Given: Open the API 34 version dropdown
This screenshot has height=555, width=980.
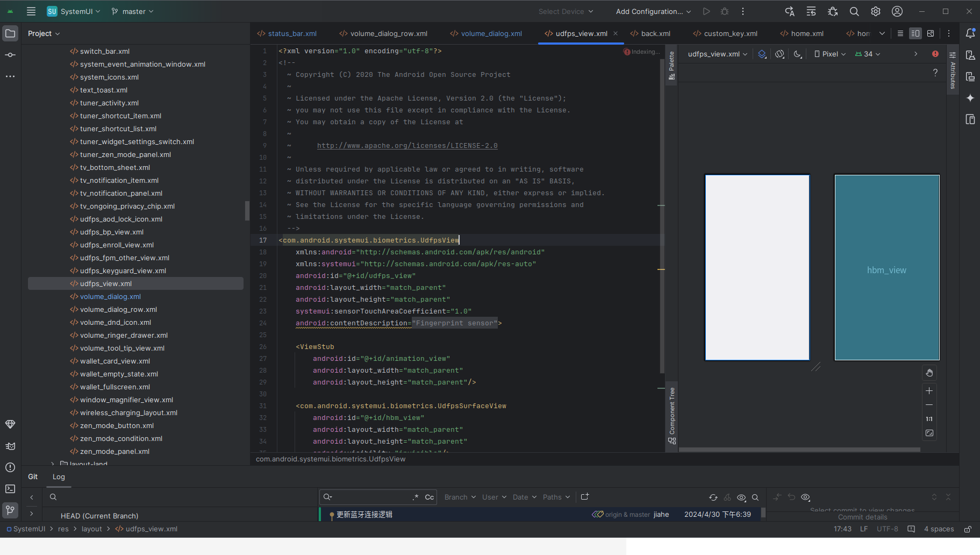Looking at the screenshot, I should pos(867,54).
